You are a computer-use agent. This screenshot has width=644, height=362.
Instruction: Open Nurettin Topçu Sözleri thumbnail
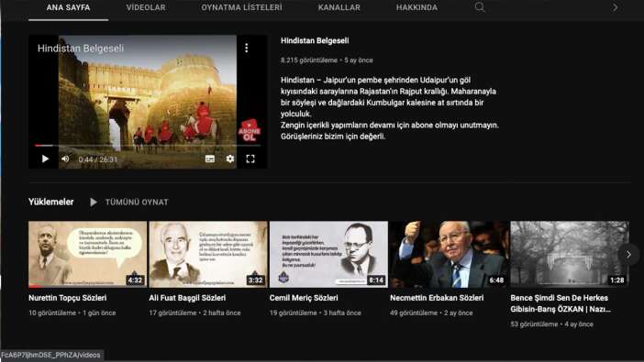87,255
